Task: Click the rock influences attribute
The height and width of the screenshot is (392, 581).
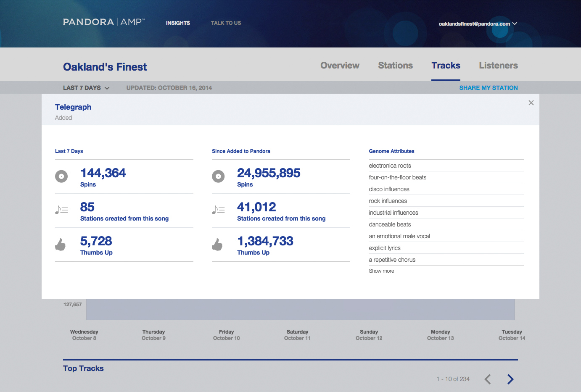Action: pyautogui.click(x=388, y=201)
